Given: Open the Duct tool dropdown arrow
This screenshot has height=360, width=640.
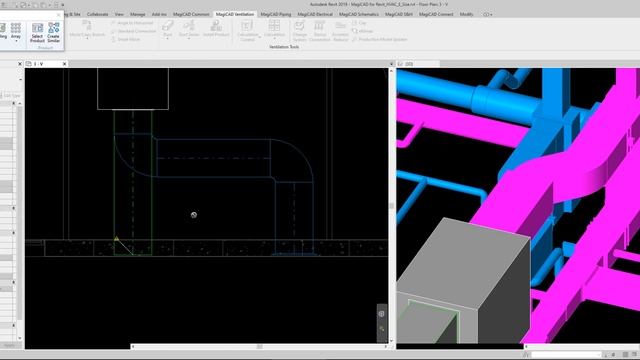Looking at the screenshot, I should (167, 39).
